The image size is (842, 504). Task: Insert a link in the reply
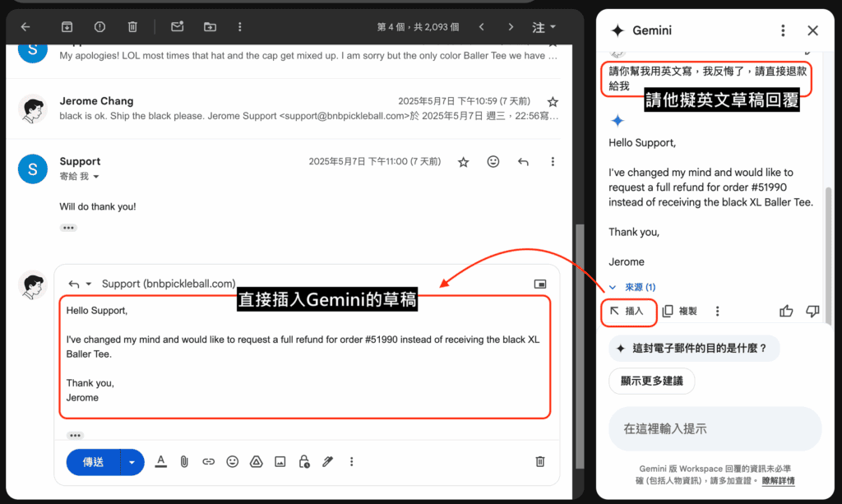(x=208, y=461)
